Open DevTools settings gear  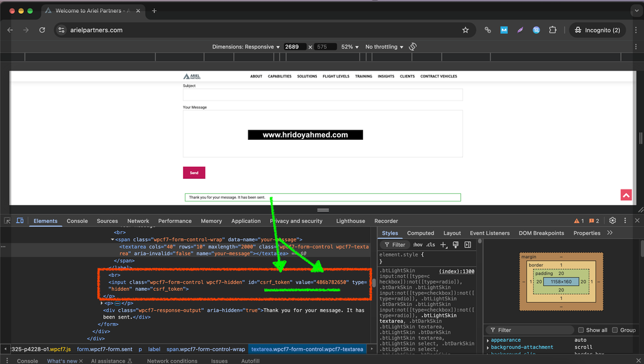(x=613, y=220)
